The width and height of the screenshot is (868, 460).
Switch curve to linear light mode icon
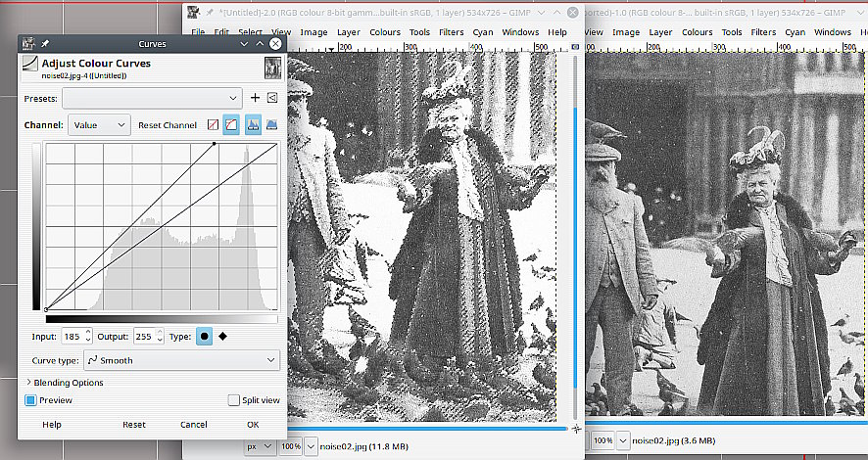click(x=215, y=125)
